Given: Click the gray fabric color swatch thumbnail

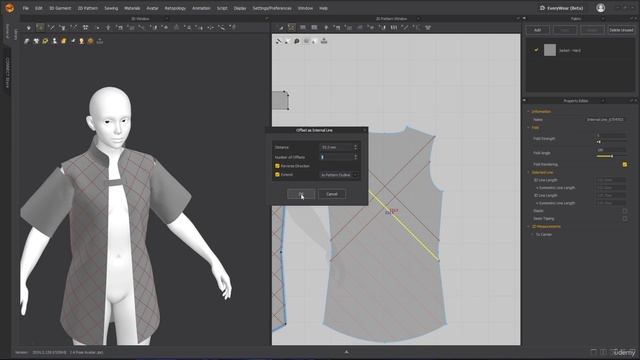Looking at the screenshot, I should coord(550,50).
